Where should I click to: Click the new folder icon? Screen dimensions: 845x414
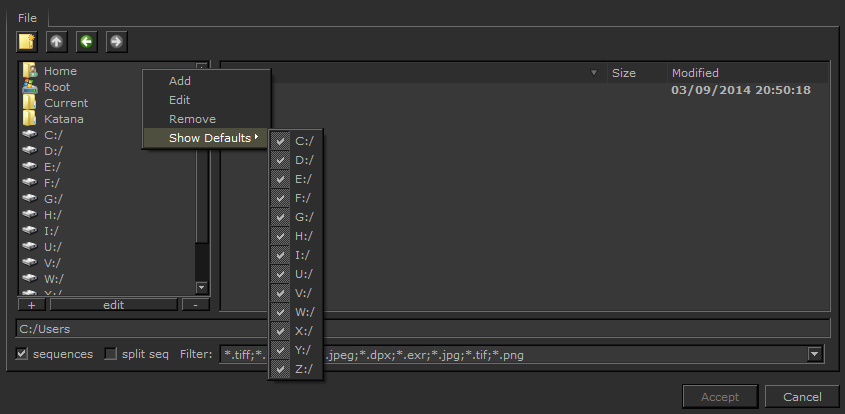26,42
